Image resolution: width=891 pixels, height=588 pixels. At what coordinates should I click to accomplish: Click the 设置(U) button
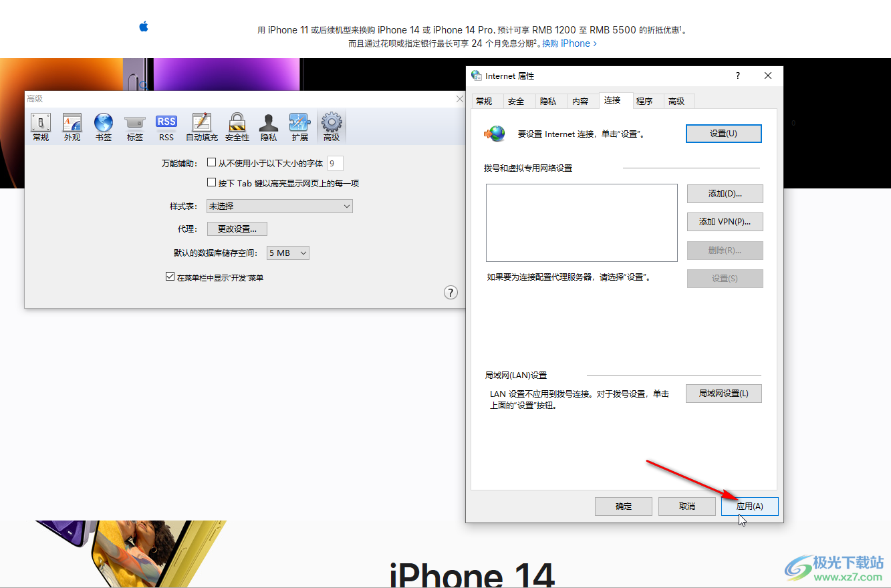724,134
